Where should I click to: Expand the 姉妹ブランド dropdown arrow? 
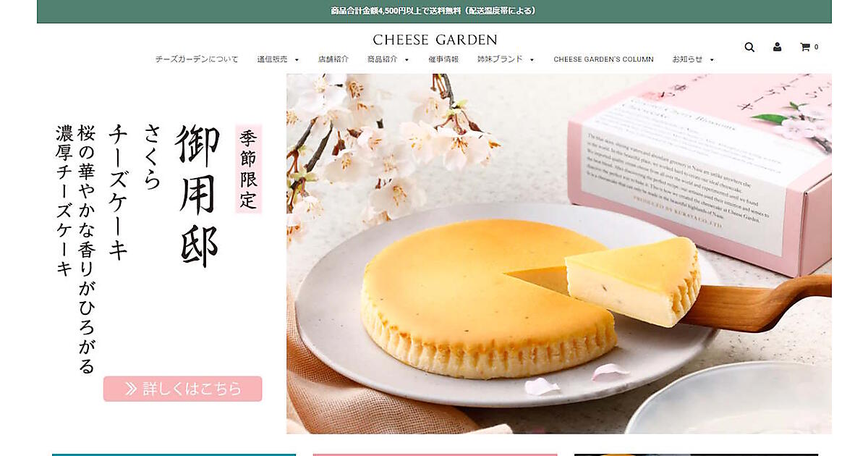[x=532, y=60]
